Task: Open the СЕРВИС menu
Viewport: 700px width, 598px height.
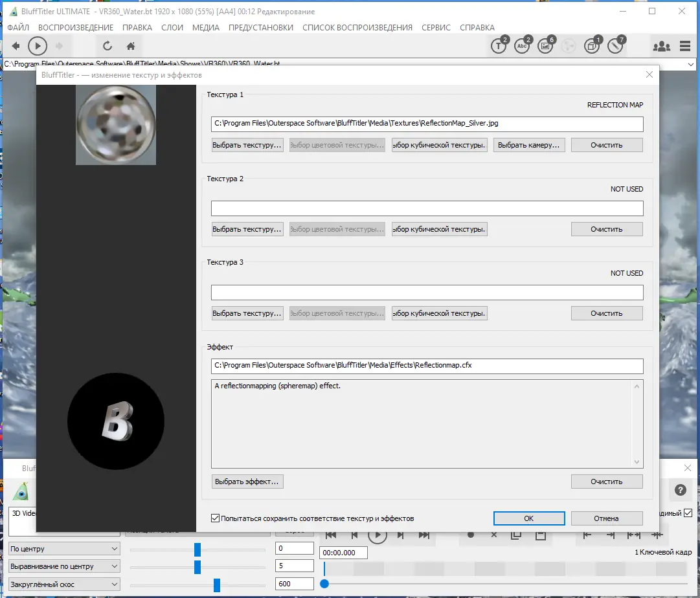Action: [436, 28]
